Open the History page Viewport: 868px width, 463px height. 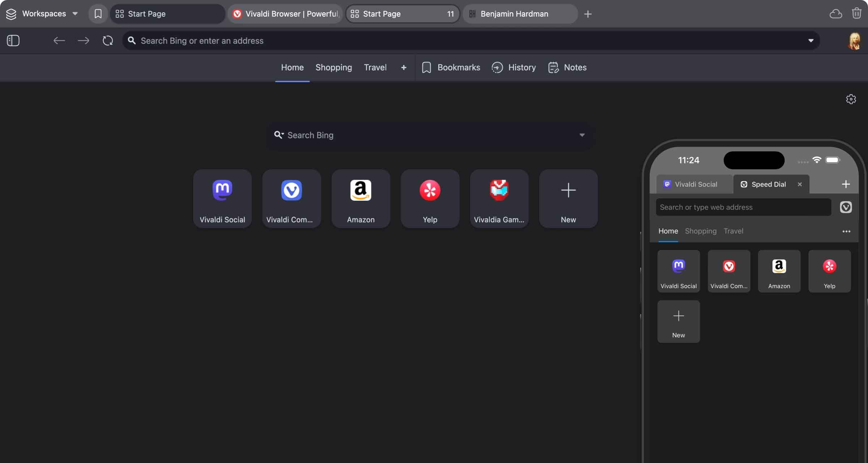(x=514, y=68)
